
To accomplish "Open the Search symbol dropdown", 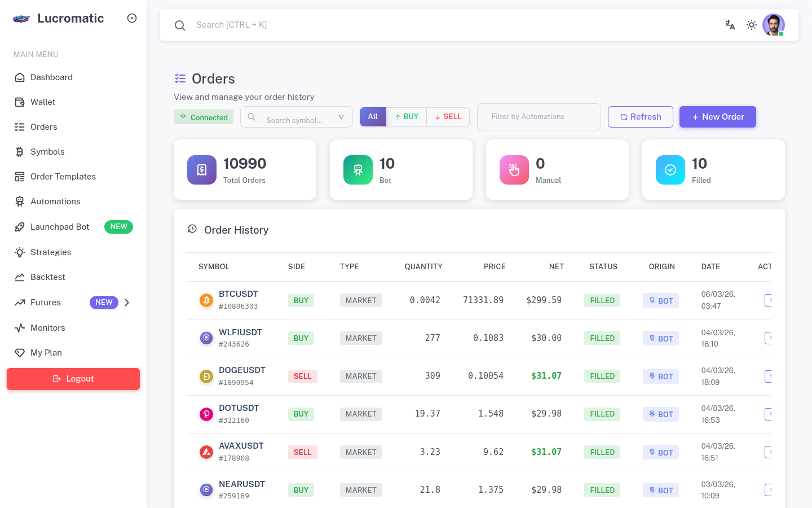I will (x=297, y=117).
